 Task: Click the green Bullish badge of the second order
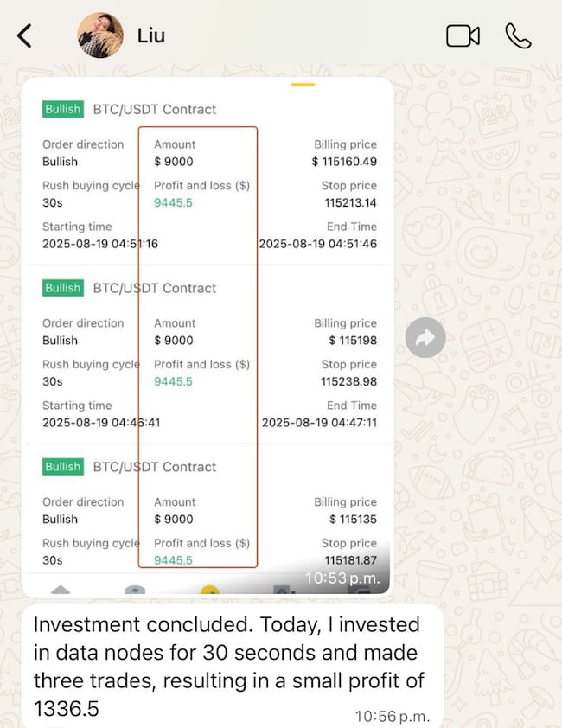tap(62, 288)
